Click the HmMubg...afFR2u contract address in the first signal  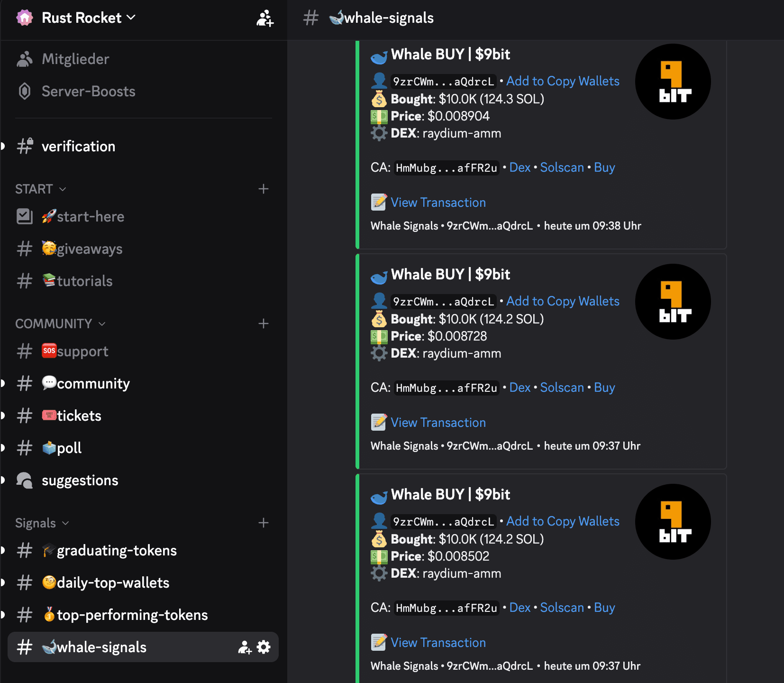coord(446,168)
